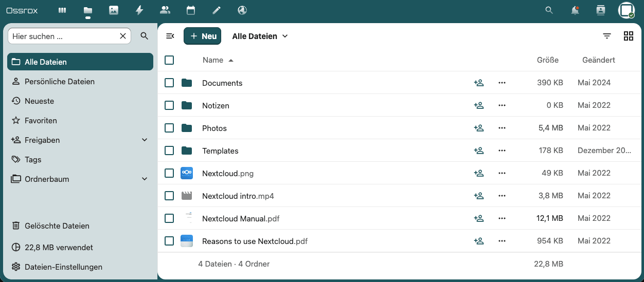Open the Contacts app icon in top bar
Screen dimensions: 644x282
[x=165, y=10]
